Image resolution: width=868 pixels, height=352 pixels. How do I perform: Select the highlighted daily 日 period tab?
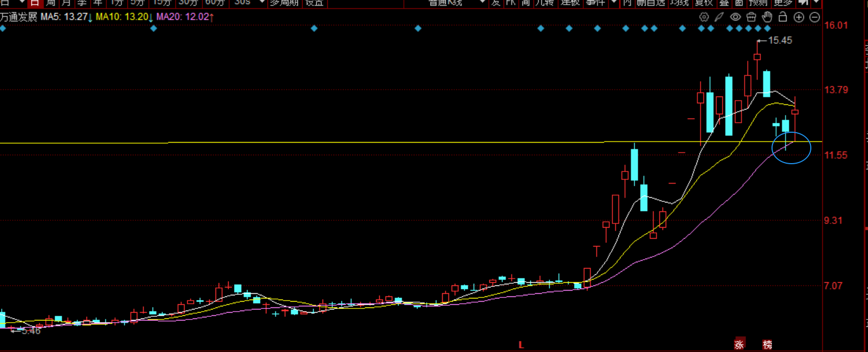point(35,3)
